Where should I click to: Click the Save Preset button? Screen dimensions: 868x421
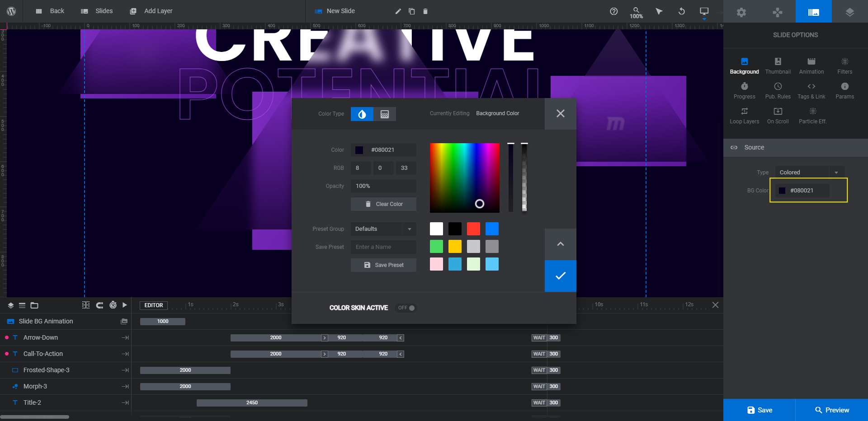(383, 265)
